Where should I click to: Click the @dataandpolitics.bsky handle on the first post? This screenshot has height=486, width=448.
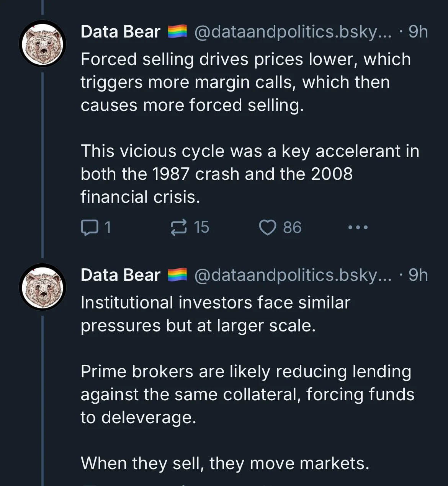coord(293,32)
